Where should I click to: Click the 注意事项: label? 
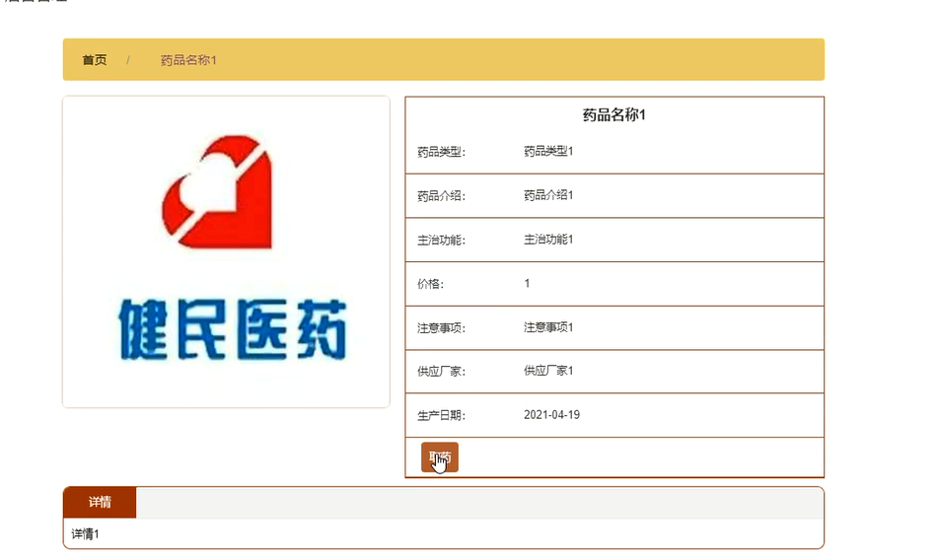click(441, 328)
